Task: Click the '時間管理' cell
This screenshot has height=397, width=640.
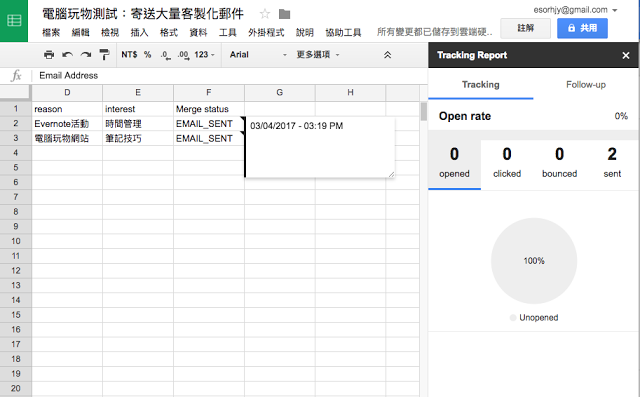Action: tap(138, 124)
